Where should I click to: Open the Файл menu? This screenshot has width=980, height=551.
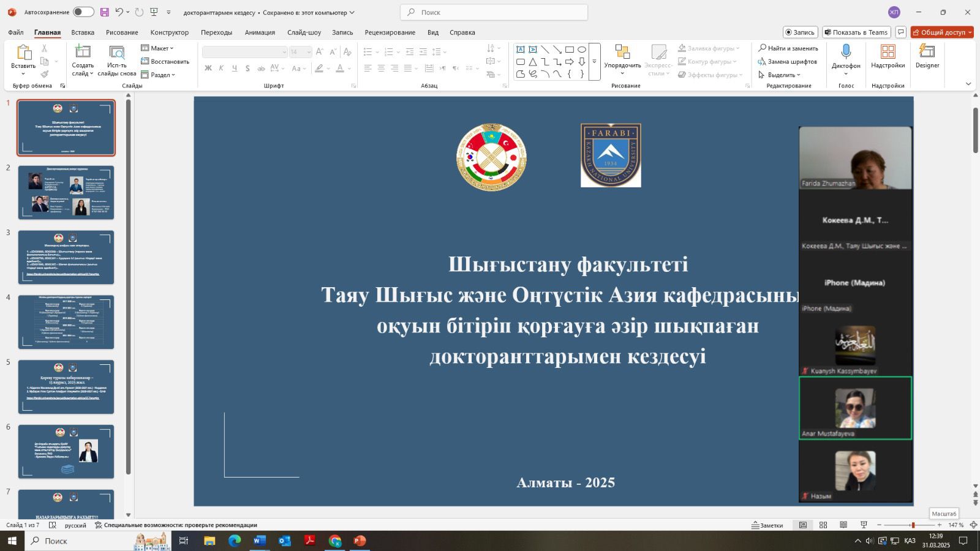tap(16, 32)
